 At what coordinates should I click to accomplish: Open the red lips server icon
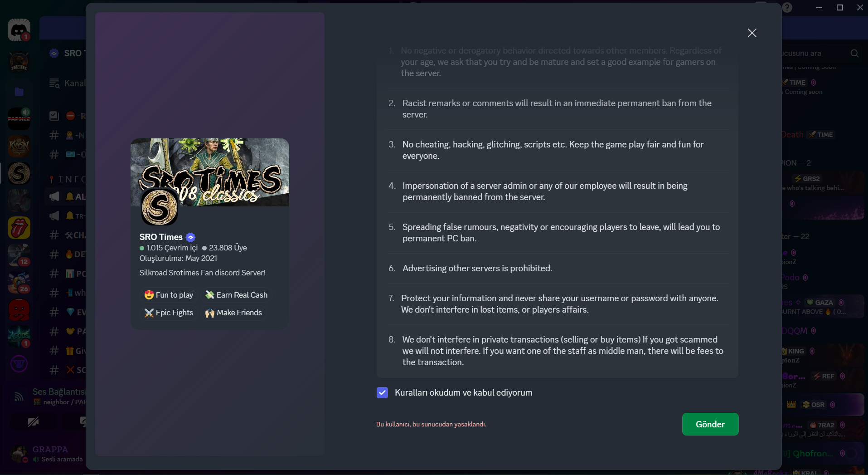(19, 228)
